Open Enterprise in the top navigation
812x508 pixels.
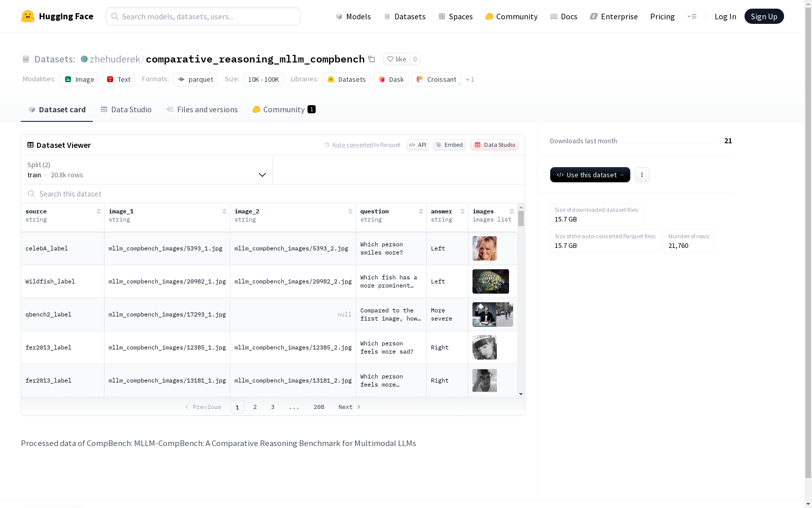coord(614,16)
